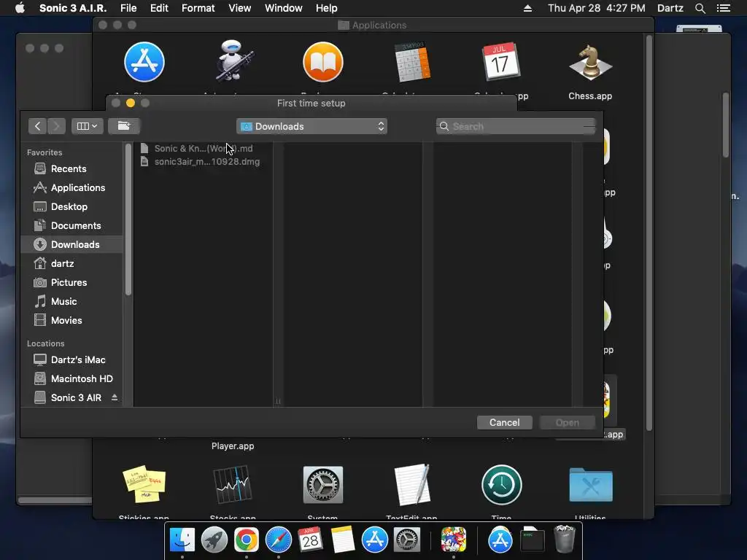Click the sidebar scrollbar in the file dialog
This screenshot has width=747, height=560.
128,220
